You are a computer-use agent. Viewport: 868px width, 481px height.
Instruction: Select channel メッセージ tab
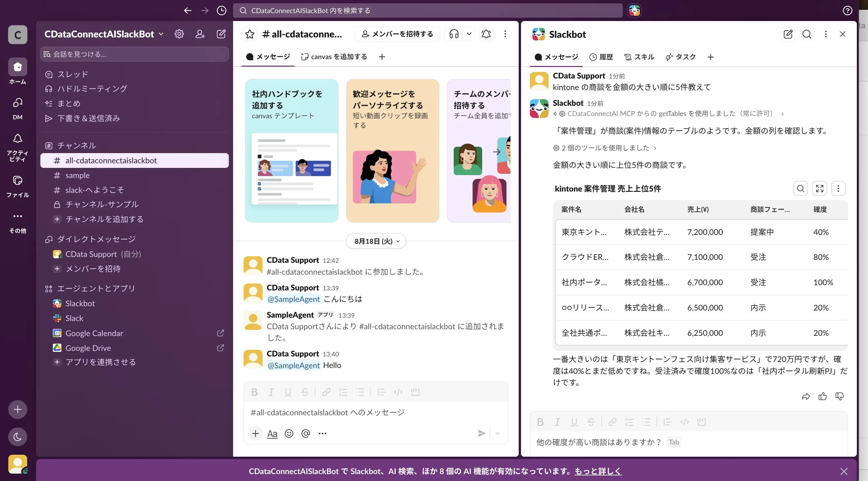(268, 57)
